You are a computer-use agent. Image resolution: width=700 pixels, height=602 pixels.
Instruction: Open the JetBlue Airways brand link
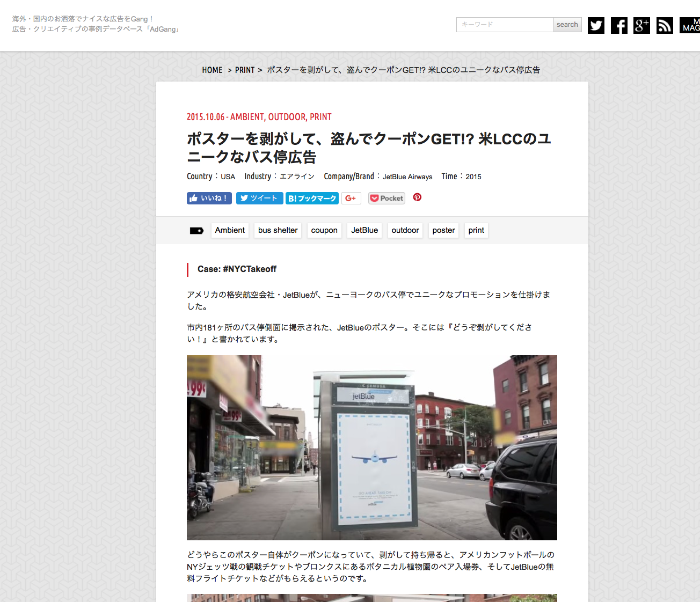coord(407,177)
